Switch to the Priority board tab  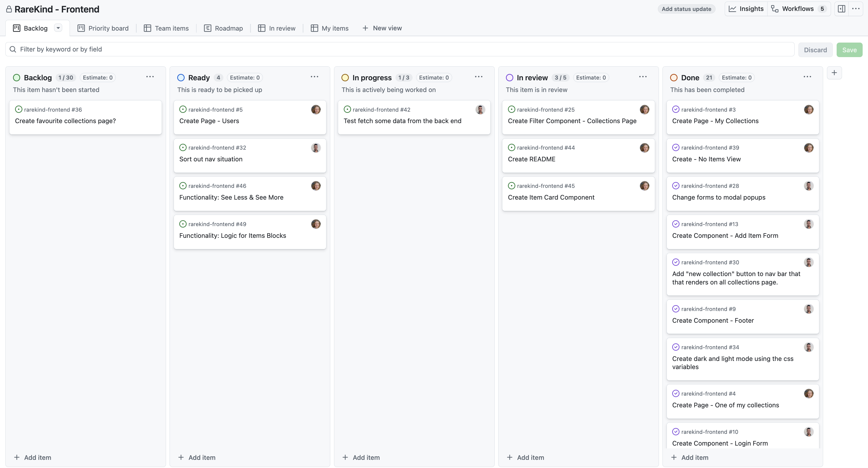[x=103, y=28]
